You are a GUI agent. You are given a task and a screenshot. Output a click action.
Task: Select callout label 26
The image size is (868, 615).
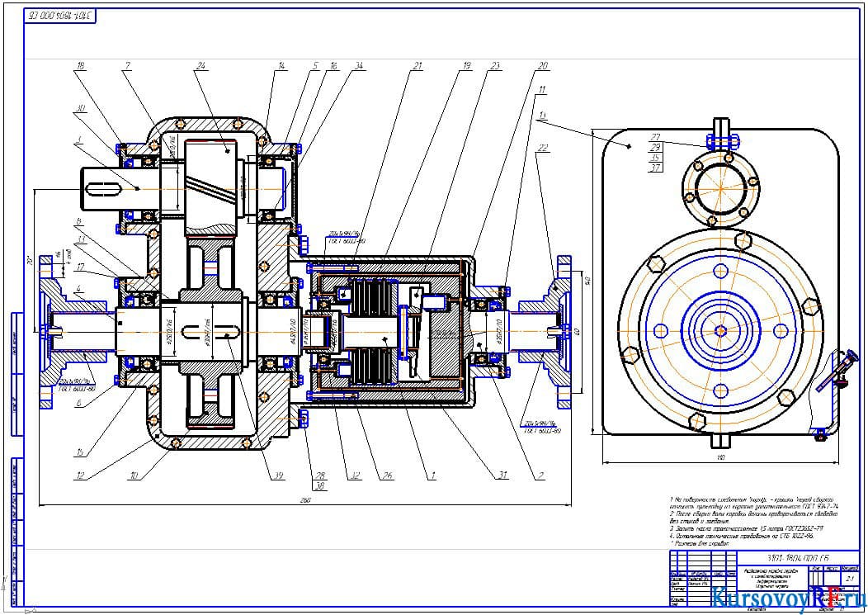[388, 475]
